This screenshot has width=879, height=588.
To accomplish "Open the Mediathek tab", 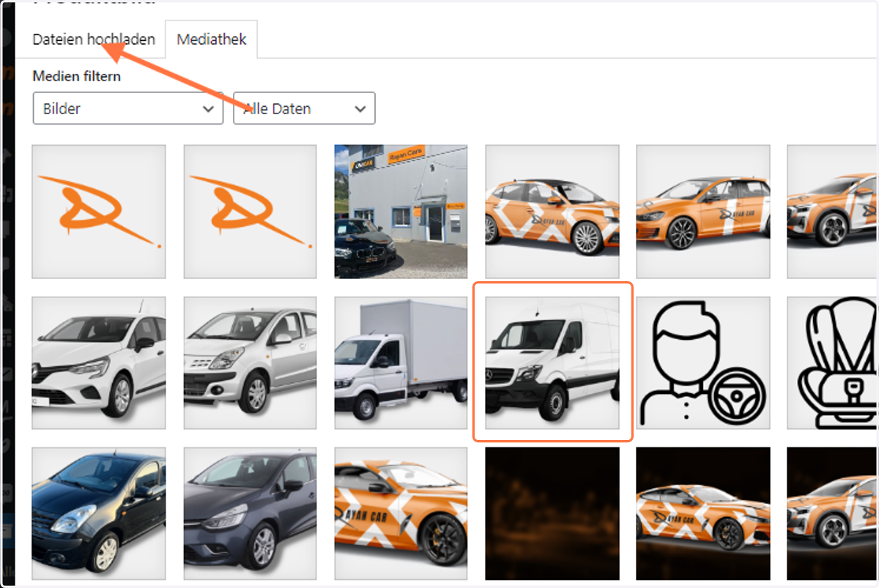I will [212, 40].
